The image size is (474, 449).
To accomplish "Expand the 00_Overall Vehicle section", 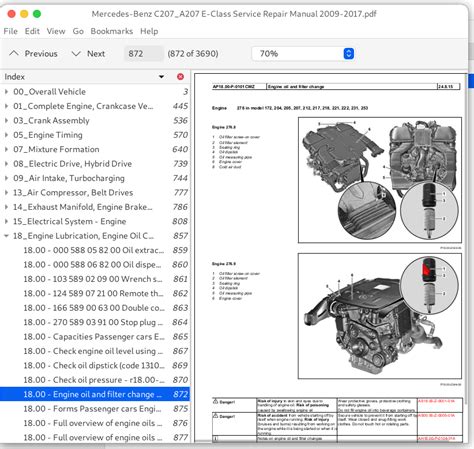I will point(6,91).
